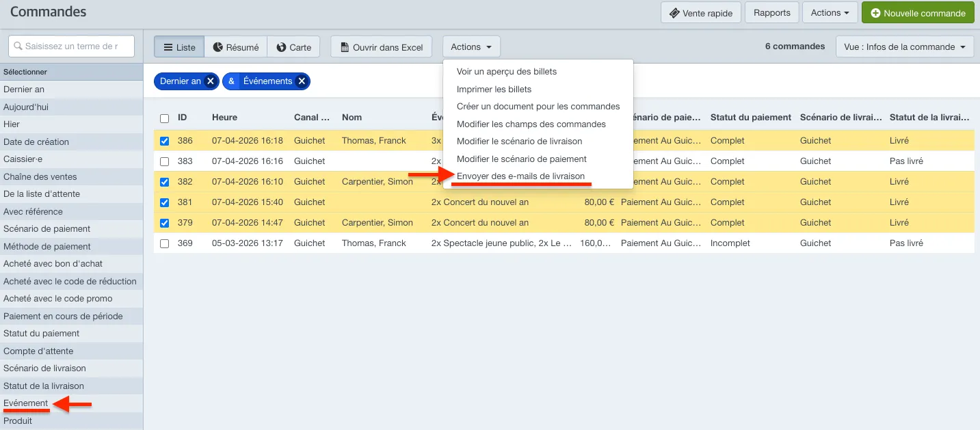Uncheck the checkbox for order 379
Image resolution: width=980 pixels, height=430 pixels.
click(164, 224)
